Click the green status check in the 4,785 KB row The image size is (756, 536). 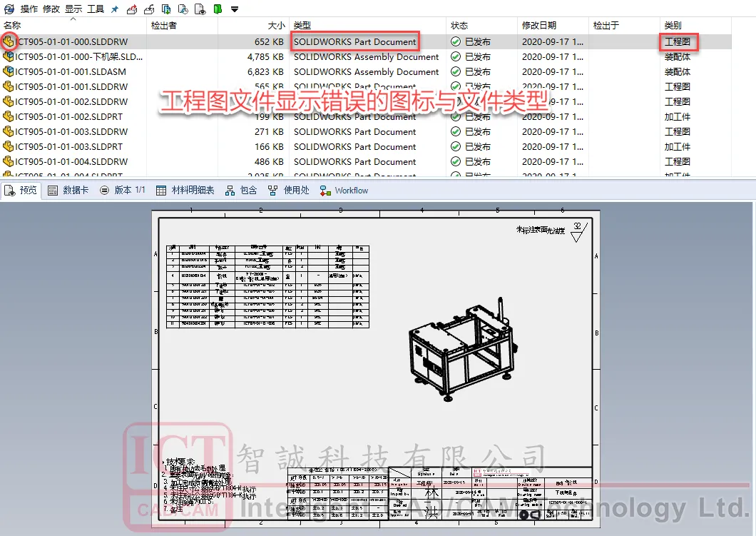(x=456, y=56)
